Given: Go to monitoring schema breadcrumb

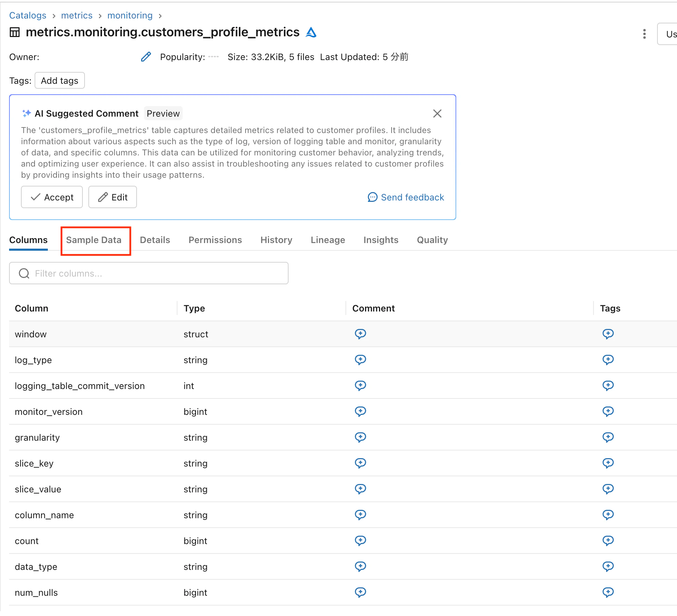Looking at the screenshot, I should pyautogui.click(x=130, y=15).
